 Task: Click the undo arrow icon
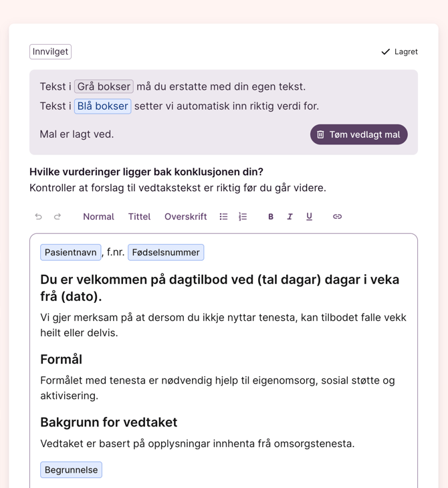pos(39,217)
